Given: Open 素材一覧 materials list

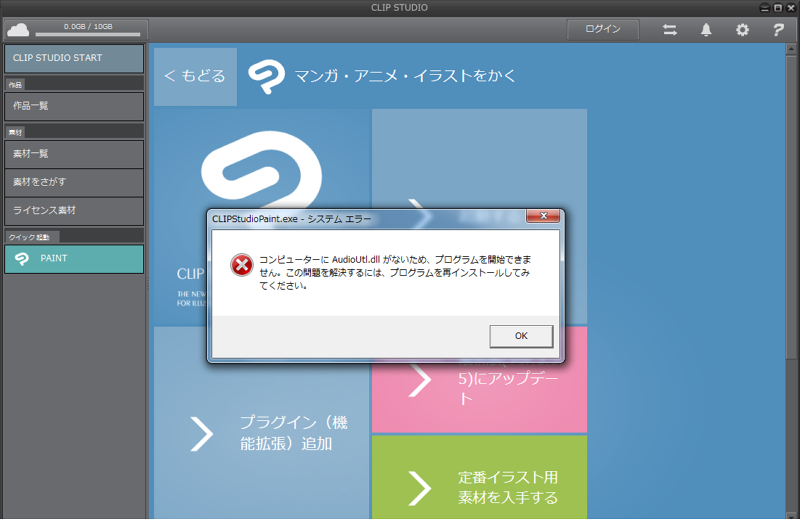Looking at the screenshot, I should [x=74, y=154].
